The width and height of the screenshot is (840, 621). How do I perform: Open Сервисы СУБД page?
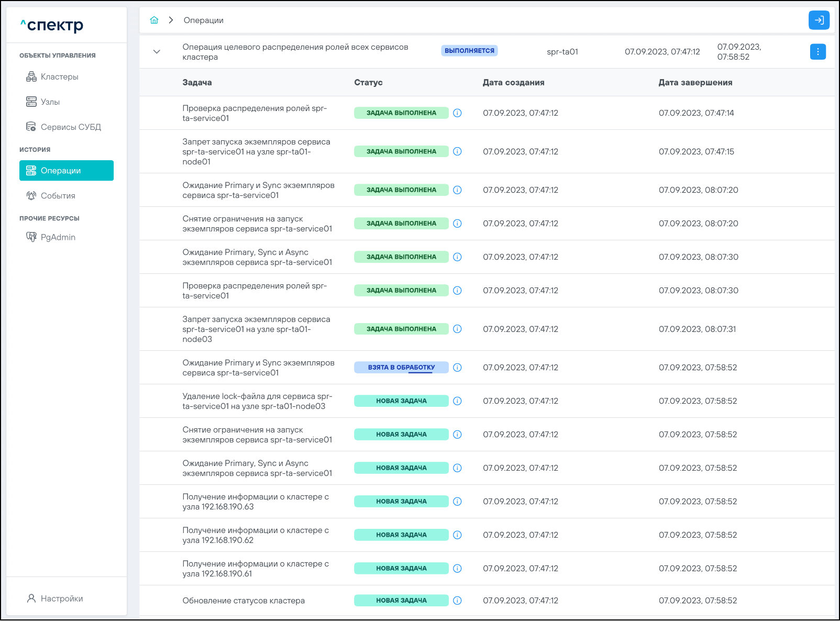coord(71,127)
